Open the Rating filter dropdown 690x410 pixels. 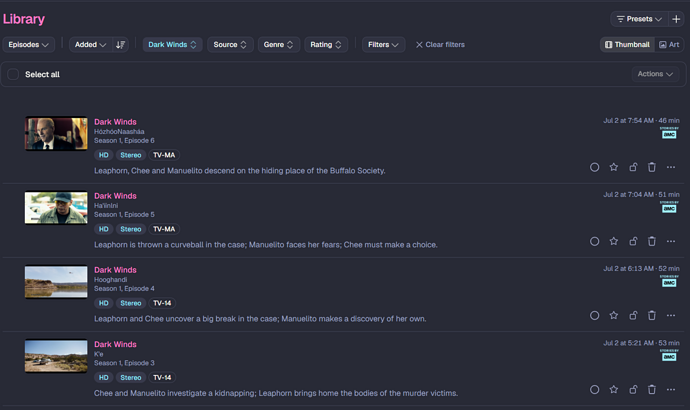tap(326, 44)
